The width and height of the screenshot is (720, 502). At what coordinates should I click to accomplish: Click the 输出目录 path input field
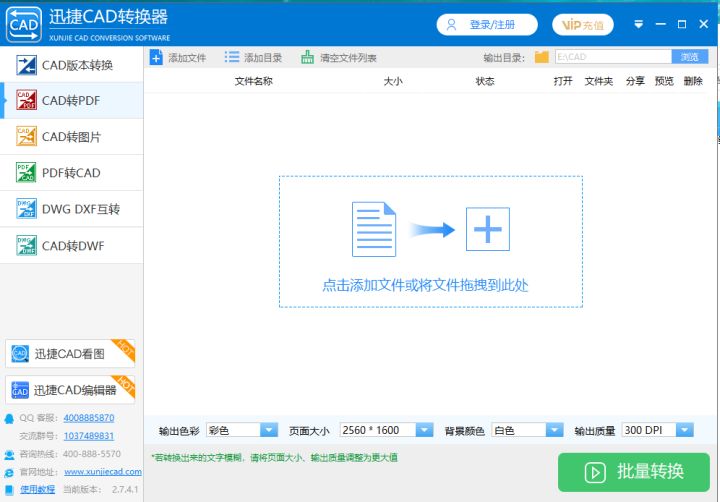pyautogui.click(x=613, y=56)
